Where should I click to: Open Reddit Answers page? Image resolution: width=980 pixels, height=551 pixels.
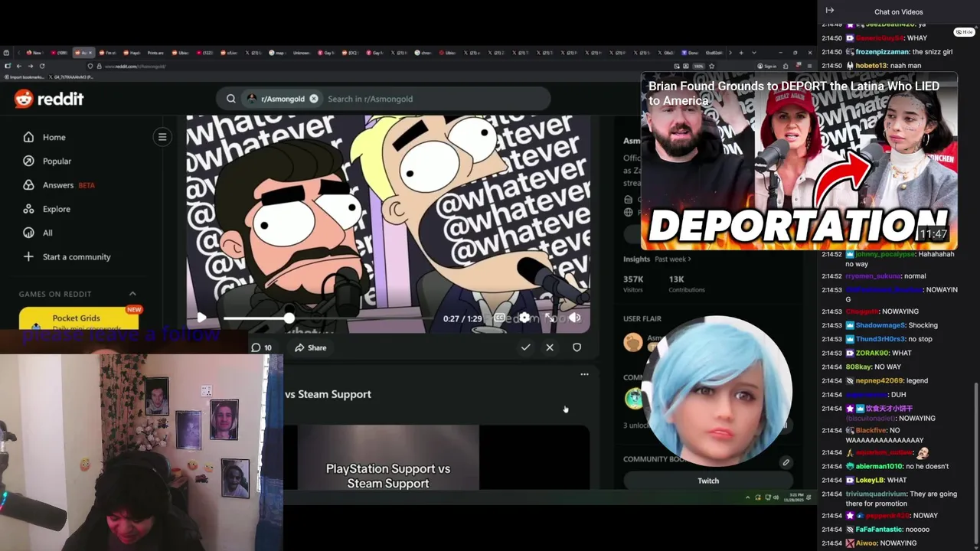click(58, 185)
